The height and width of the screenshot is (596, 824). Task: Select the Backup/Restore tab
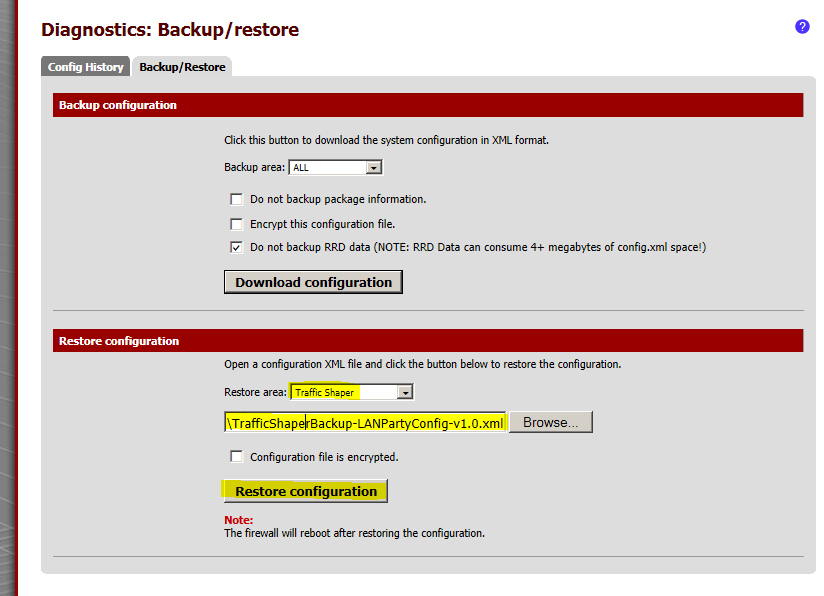tap(182, 67)
